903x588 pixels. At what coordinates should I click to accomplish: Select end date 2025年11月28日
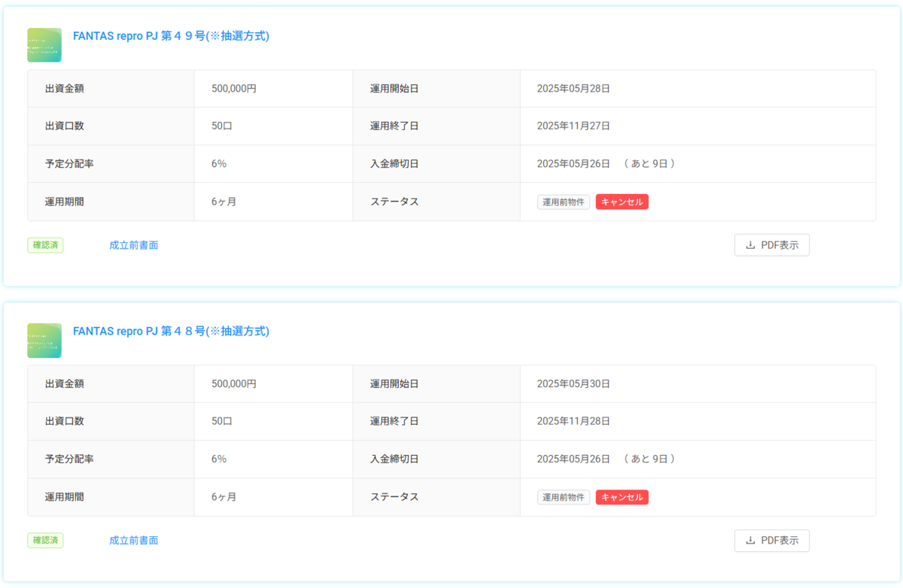(x=573, y=422)
